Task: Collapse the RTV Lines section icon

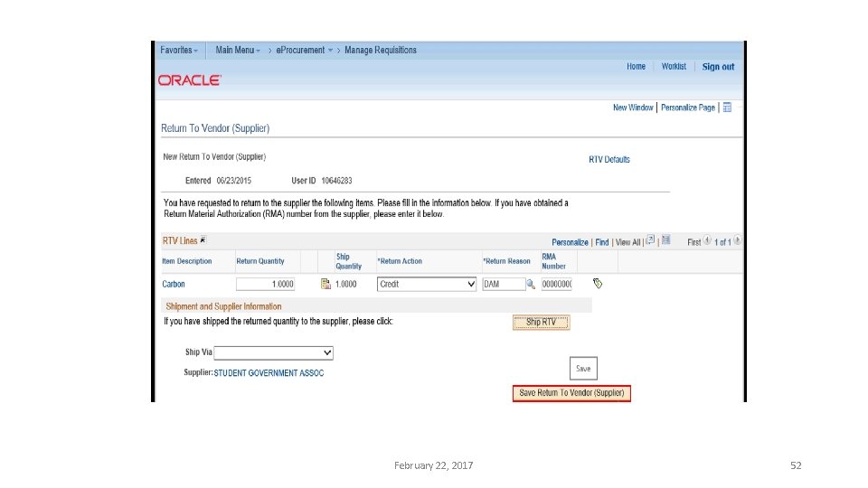Action: pos(203,240)
